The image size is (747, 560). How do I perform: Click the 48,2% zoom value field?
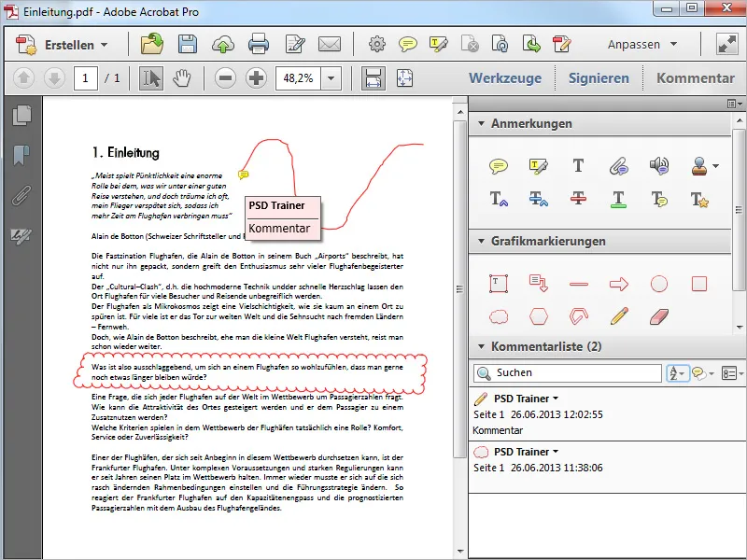coord(298,78)
